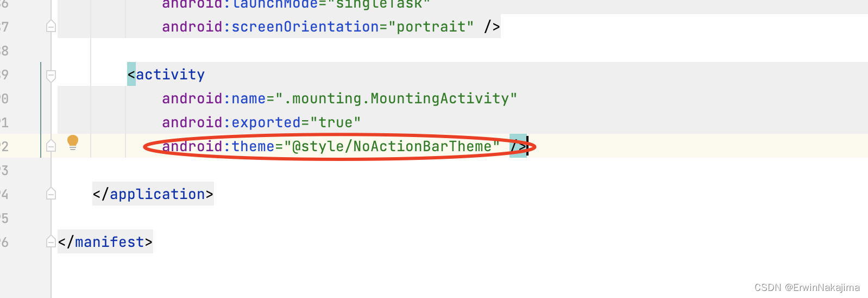This screenshot has height=298, width=868.
Task: Click the "singleTask" launchMode value
Action: tap(379, 4)
